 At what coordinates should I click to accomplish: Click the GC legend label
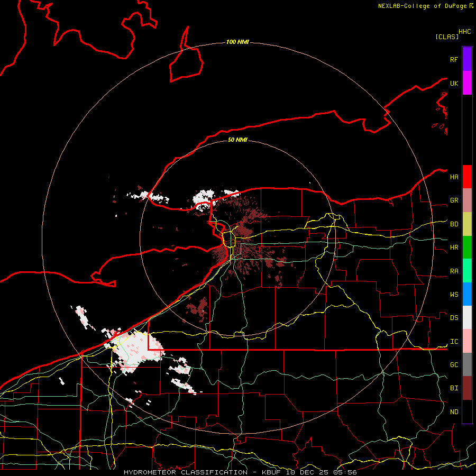[x=454, y=365]
